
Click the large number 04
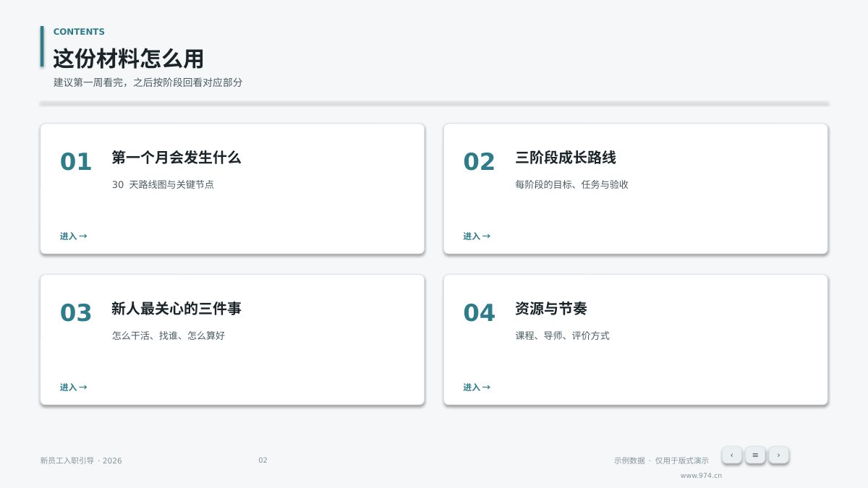point(479,313)
